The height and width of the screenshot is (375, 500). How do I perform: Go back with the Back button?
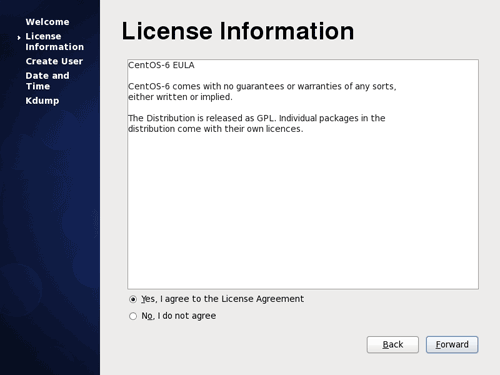pyautogui.click(x=393, y=344)
